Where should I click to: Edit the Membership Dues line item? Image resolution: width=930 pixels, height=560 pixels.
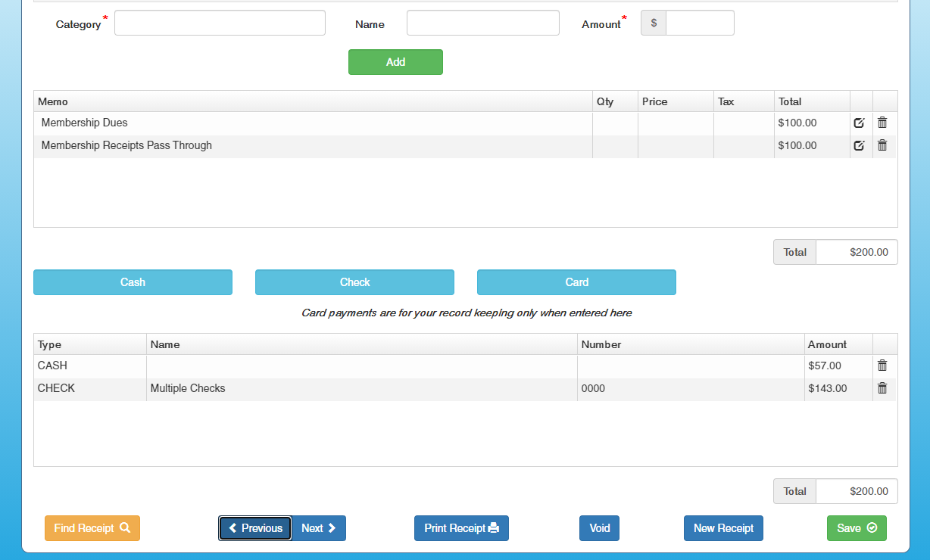pyautogui.click(x=859, y=123)
